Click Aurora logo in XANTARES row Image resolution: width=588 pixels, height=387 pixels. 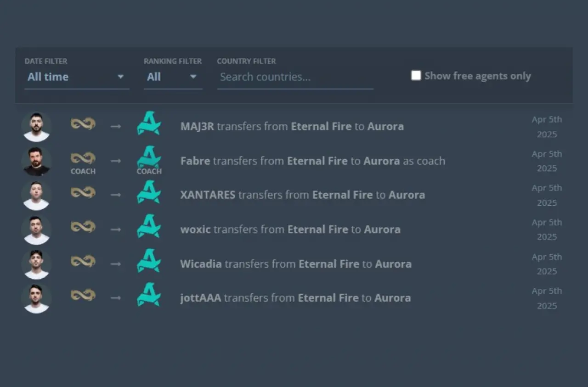tap(149, 192)
